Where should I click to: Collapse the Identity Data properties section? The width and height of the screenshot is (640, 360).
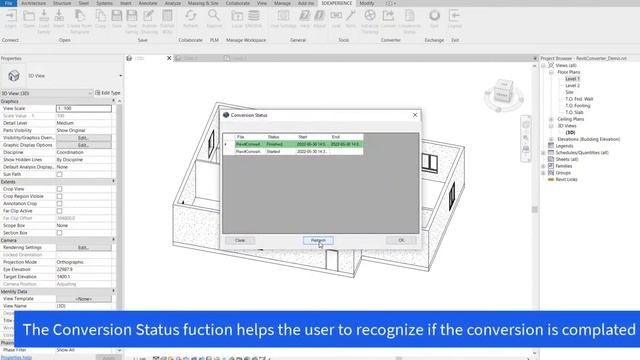click(x=113, y=291)
